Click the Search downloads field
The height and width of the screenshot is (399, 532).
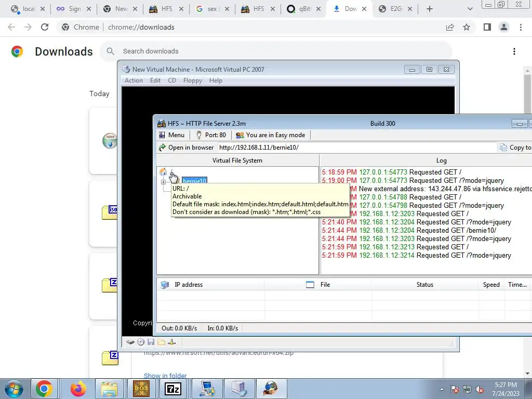[275, 51]
